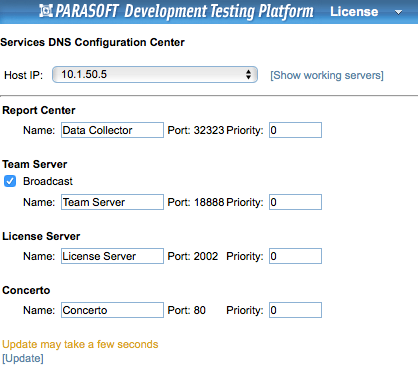Toggle the Team Server Broadcast checkbox
The image size is (418, 372).
pyautogui.click(x=10, y=181)
